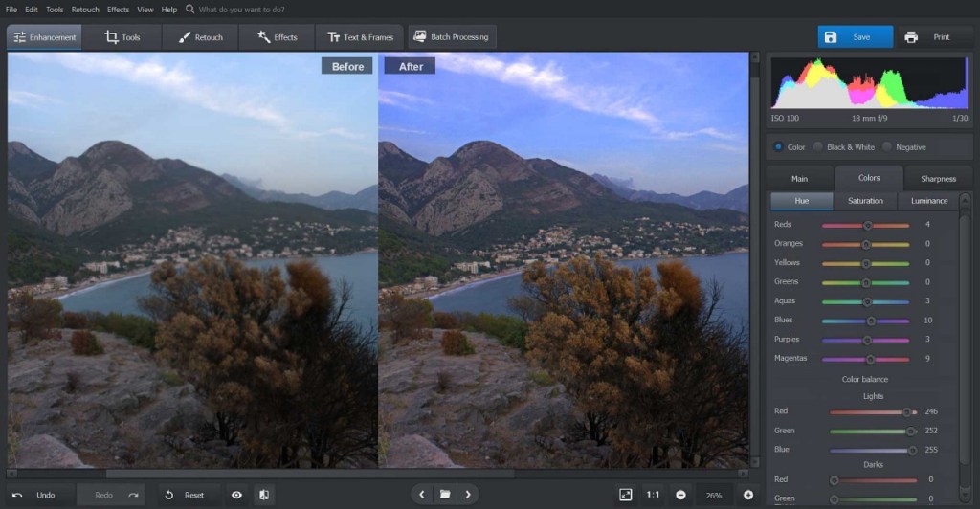Toggle the before/after split view icon
This screenshot has height=509, width=980.
(x=262, y=495)
